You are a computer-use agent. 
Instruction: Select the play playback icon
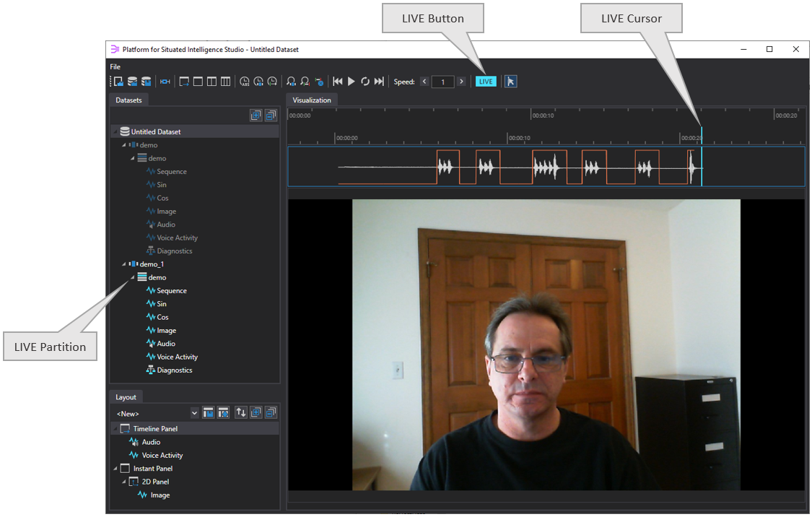tap(352, 81)
